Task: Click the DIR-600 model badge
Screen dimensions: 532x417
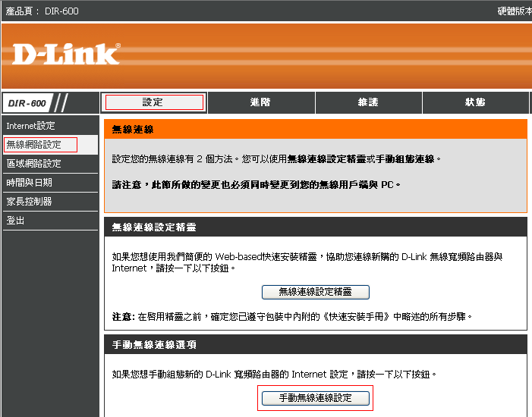Action: (27, 103)
